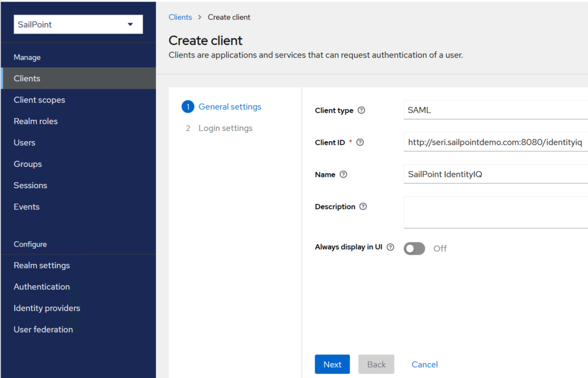Open Clients in the sidebar

(x=79, y=79)
